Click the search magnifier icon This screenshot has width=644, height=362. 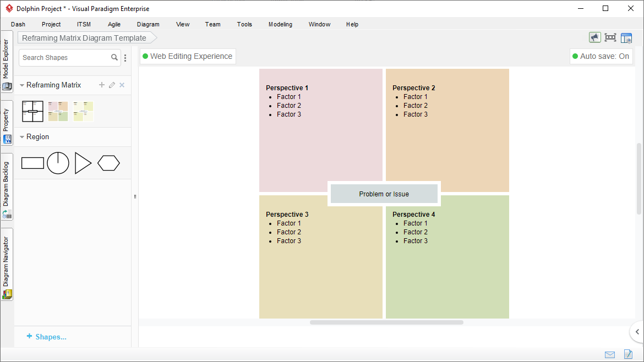tap(114, 57)
